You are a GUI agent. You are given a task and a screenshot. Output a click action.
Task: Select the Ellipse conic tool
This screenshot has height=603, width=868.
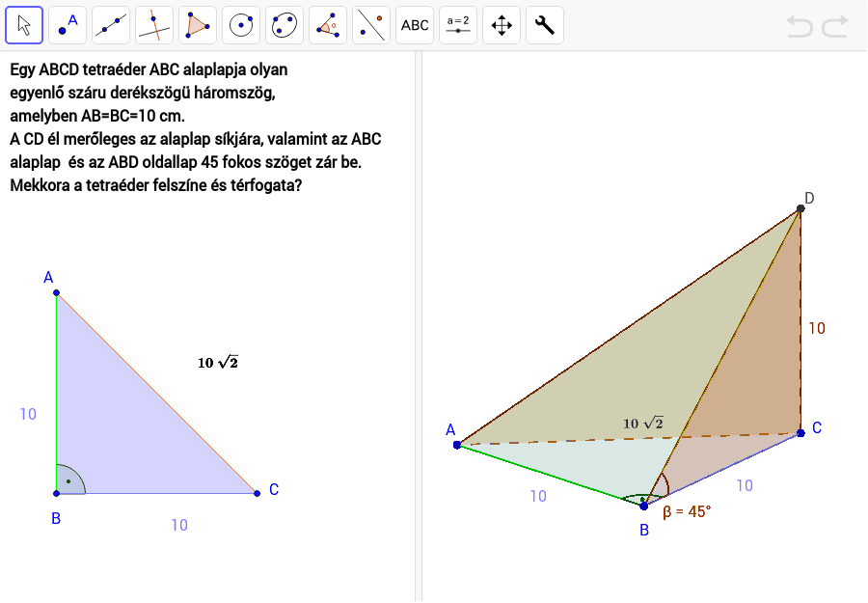click(x=285, y=25)
